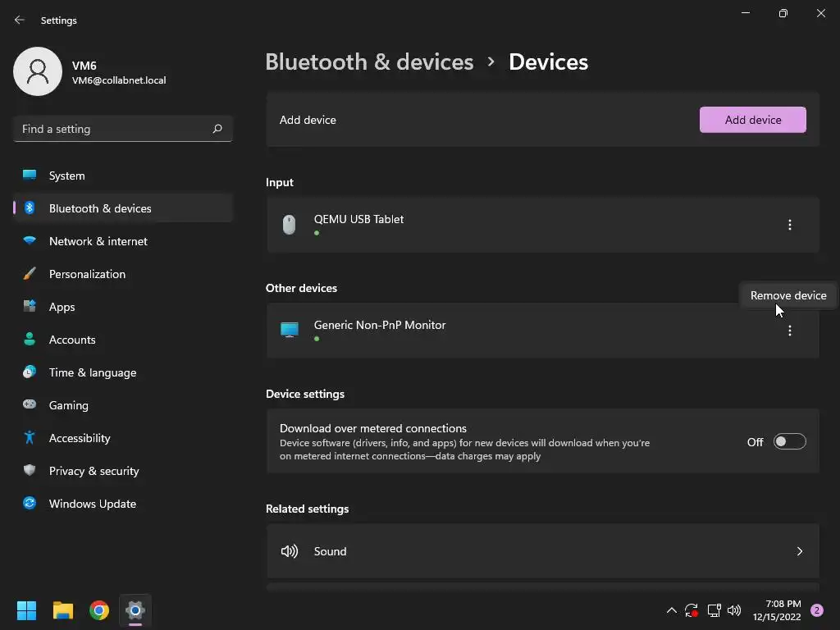Image resolution: width=840 pixels, height=630 pixels.
Task: Open more options for Generic Non-PnP Monitor
Action: (789, 331)
